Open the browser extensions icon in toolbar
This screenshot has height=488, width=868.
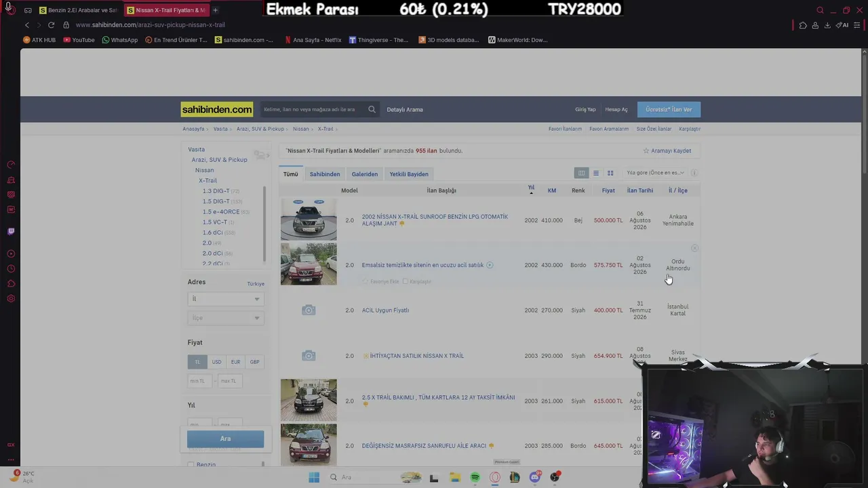click(x=803, y=25)
